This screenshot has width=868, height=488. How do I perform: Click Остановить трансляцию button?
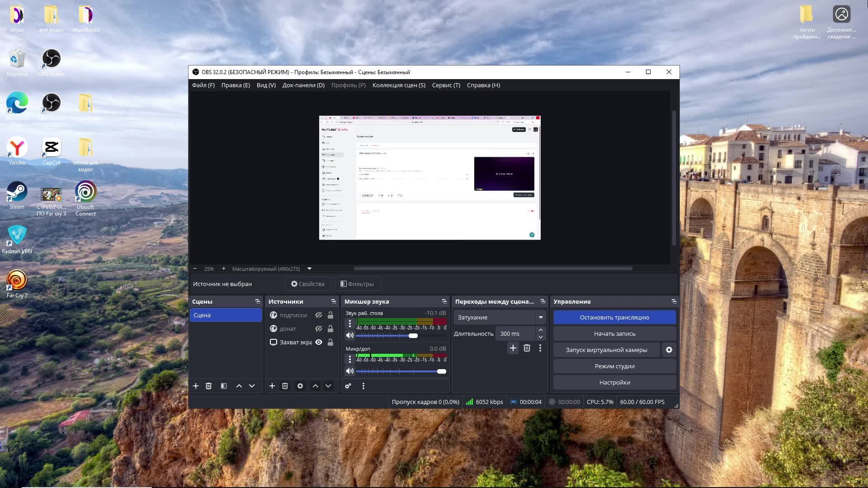point(614,317)
